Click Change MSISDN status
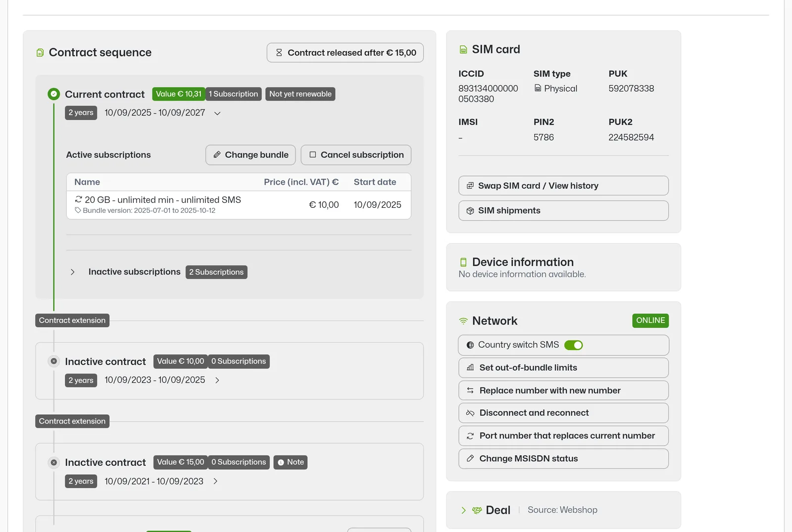 (x=563, y=459)
